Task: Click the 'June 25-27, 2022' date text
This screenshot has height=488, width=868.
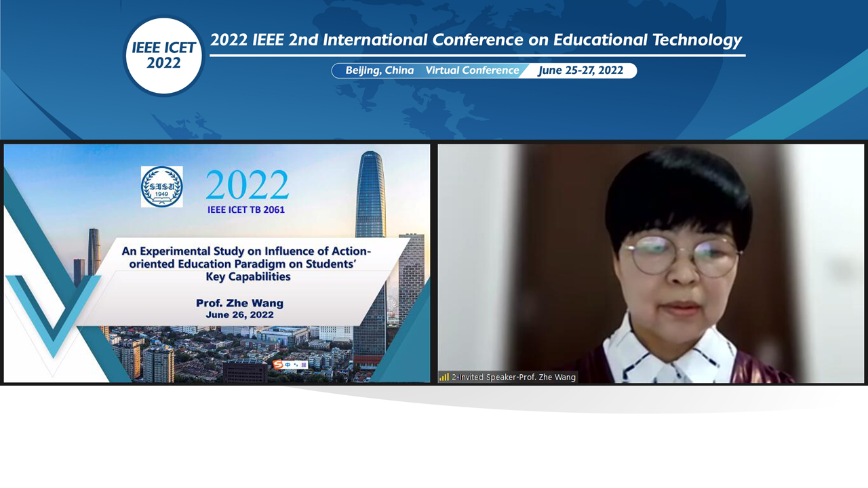Action: (x=580, y=70)
